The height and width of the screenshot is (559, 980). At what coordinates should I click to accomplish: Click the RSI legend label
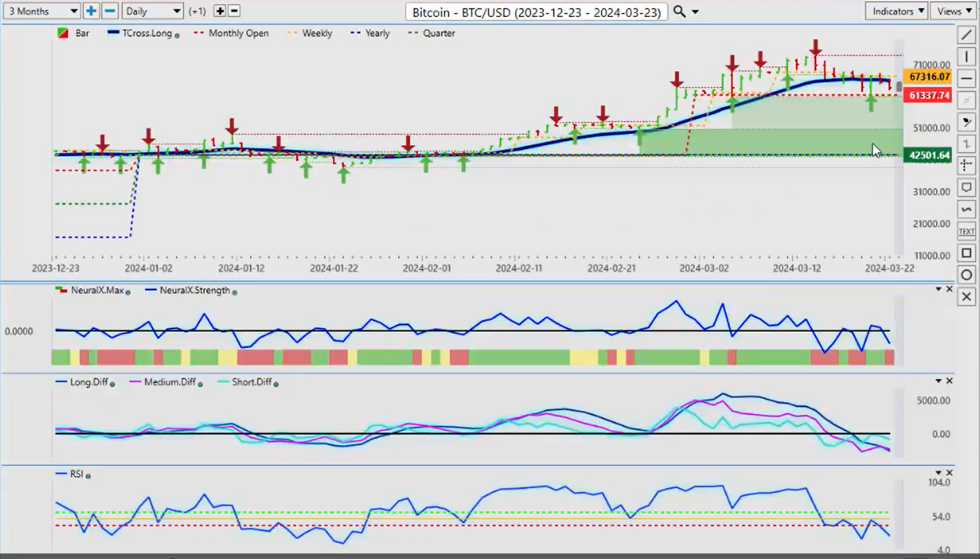tap(77, 473)
